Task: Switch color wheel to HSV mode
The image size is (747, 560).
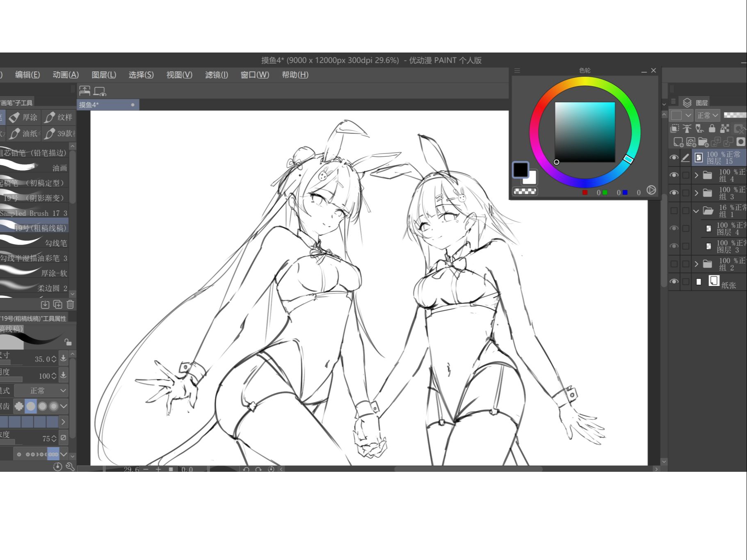Action: [x=651, y=190]
